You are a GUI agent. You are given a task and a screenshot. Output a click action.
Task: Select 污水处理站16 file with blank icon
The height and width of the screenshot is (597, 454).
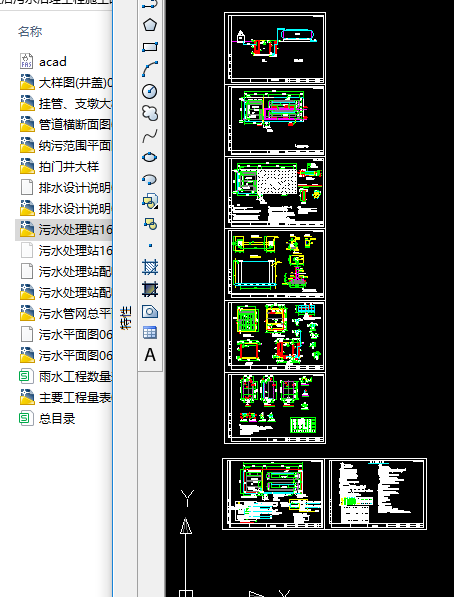[66, 250]
